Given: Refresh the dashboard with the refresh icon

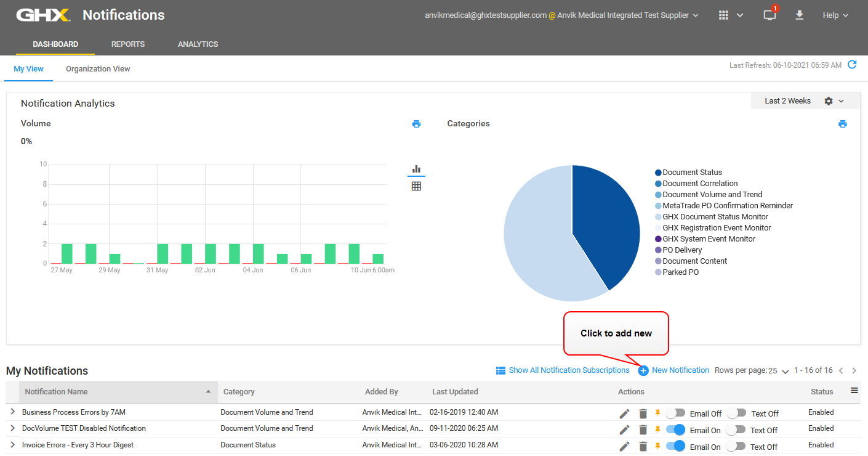Looking at the screenshot, I should 852,65.
